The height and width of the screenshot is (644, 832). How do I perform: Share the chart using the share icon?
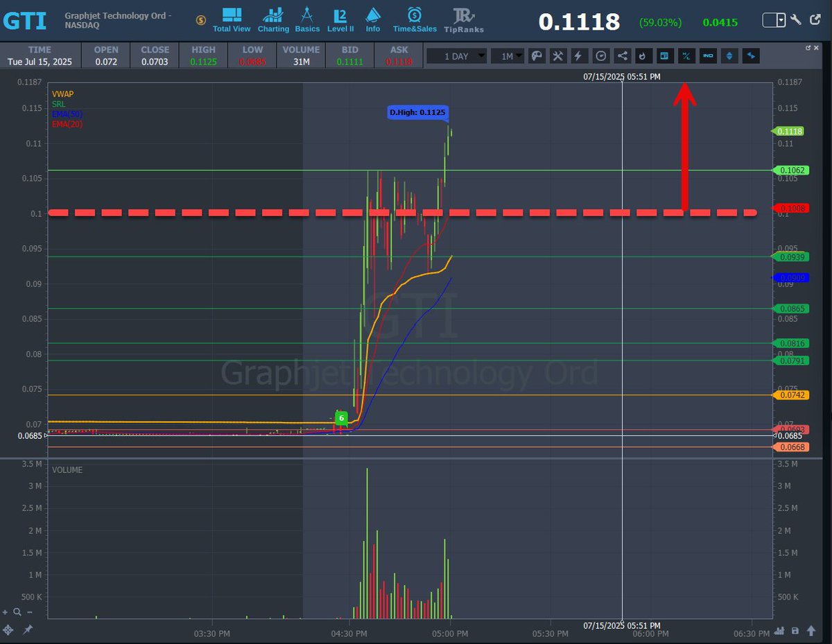622,56
